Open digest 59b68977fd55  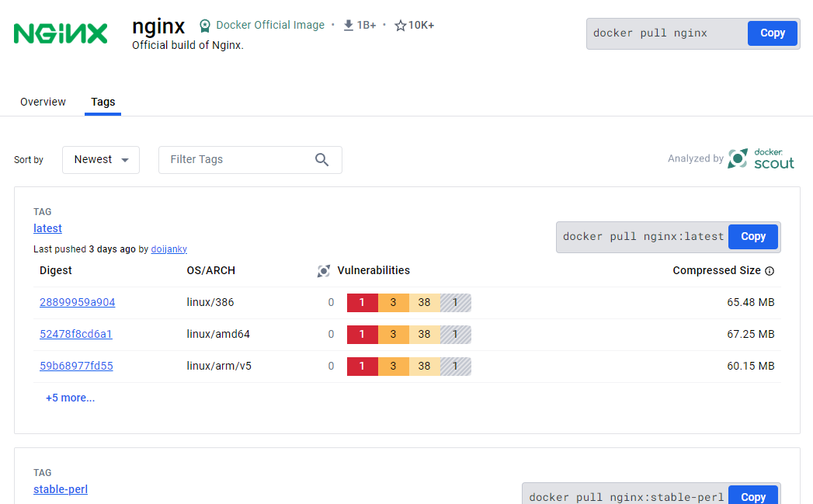[76, 366]
